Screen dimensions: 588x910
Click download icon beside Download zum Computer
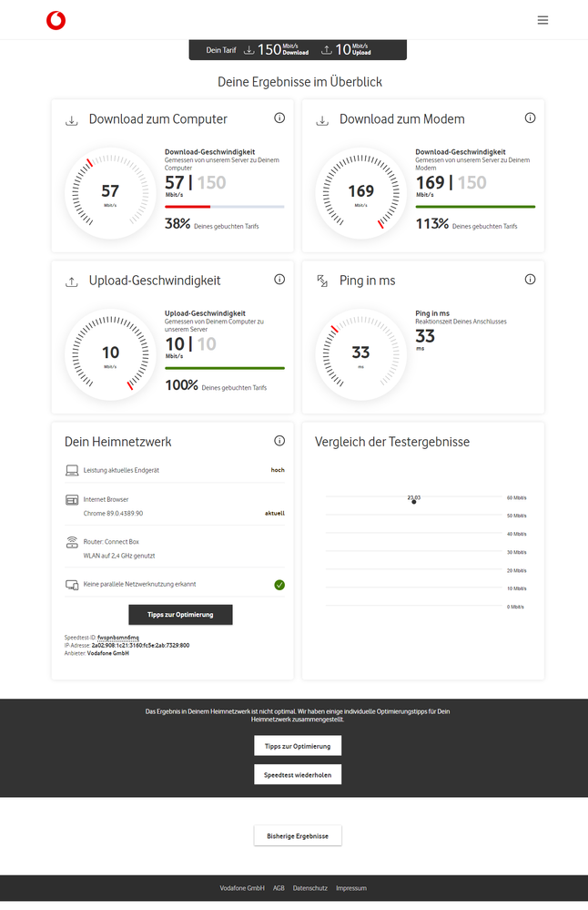tap(72, 121)
